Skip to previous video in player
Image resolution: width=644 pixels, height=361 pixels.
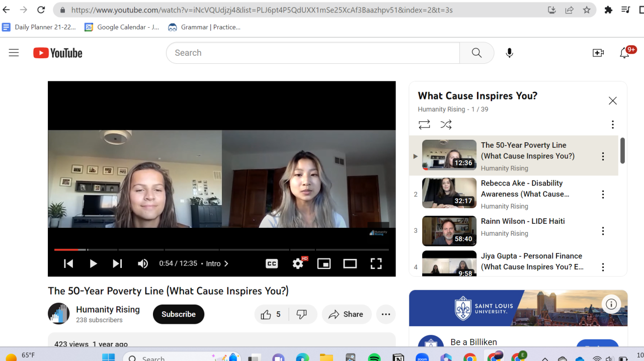point(68,263)
